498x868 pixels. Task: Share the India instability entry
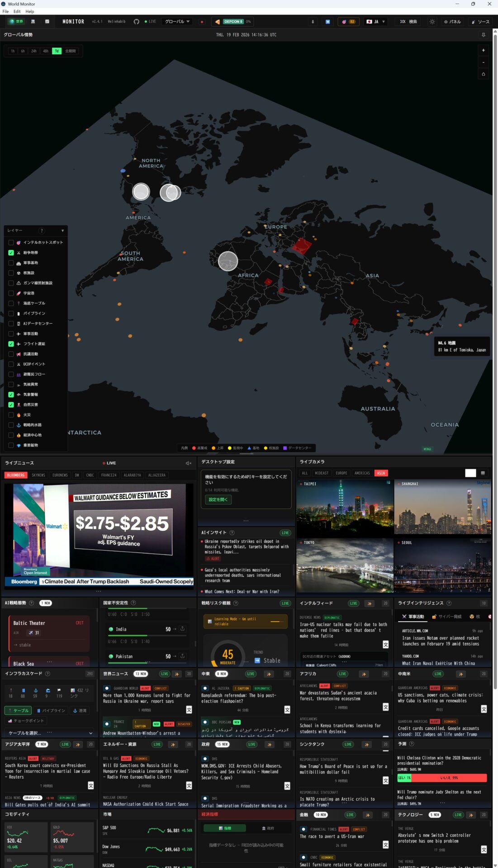pos(182,629)
